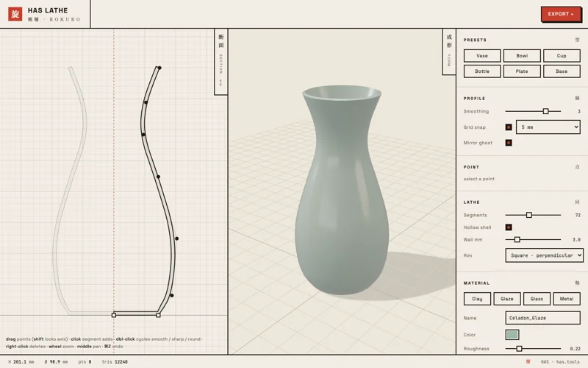Toggle the Hollow shell checkbox
Image resolution: width=588 pixels, height=368 pixels.
coord(509,227)
